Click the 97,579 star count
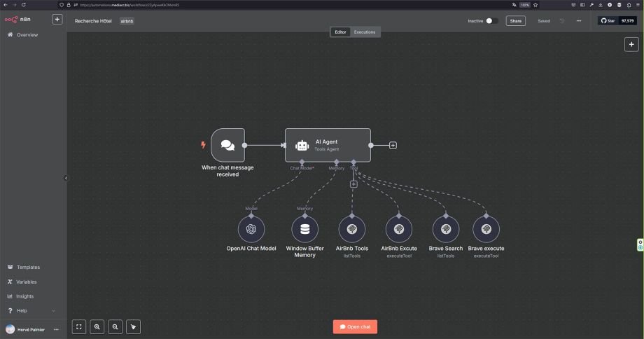This screenshot has width=644, height=339. click(x=627, y=20)
